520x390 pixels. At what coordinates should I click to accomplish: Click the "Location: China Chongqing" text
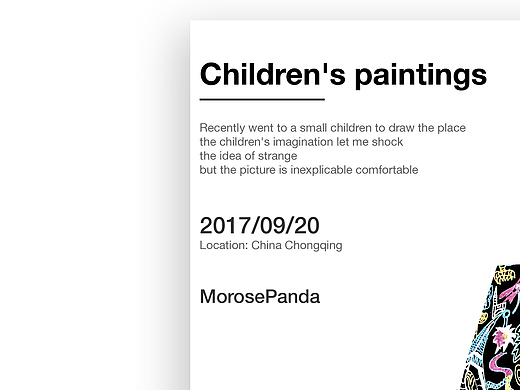click(271, 246)
